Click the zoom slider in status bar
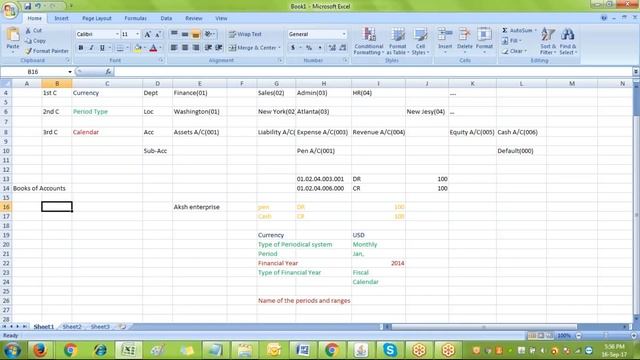The height and width of the screenshot is (360, 640). (x=606, y=336)
